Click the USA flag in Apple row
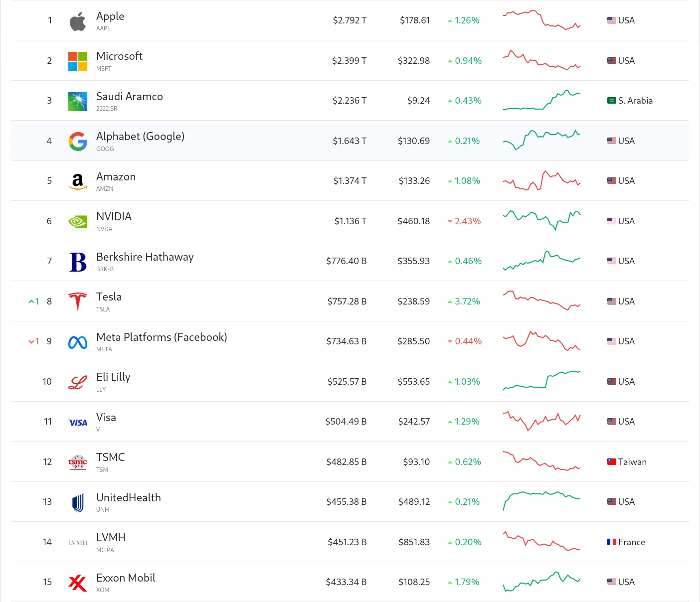This screenshot has width=700, height=602. [612, 20]
